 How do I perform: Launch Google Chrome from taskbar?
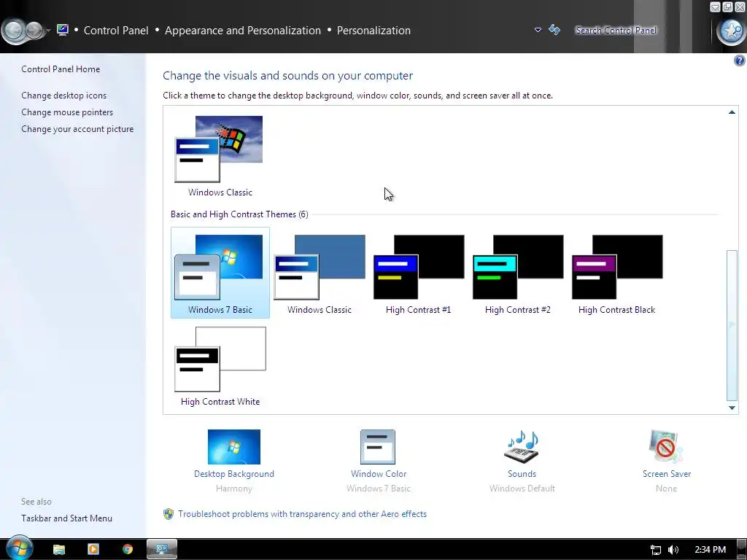click(127, 549)
